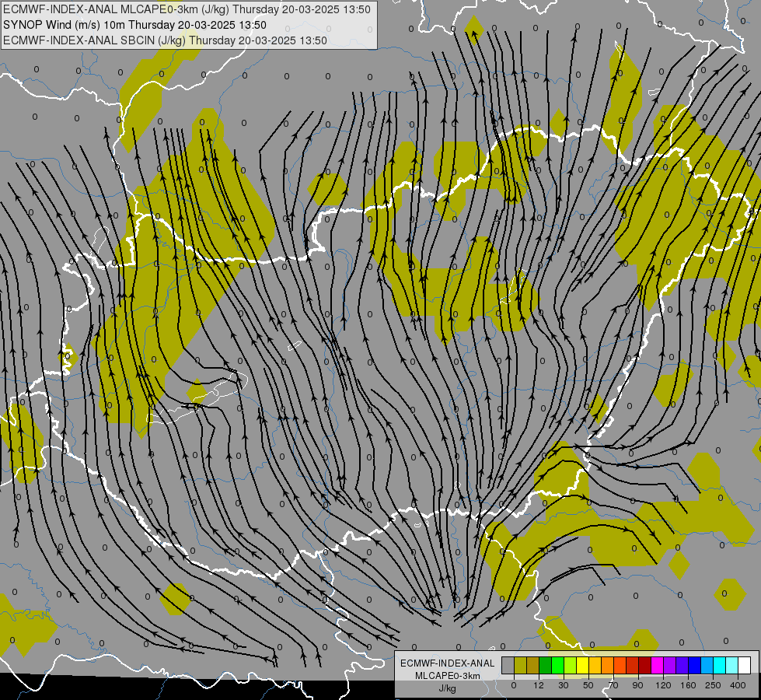The height and width of the screenshot is (700, 761).
Task: Select the dark red legend swatch
Action: tap(644, 665)
